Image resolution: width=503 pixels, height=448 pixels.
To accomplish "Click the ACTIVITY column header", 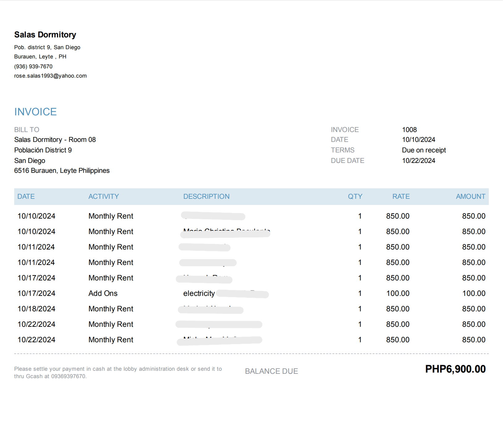I will [104, 196].
